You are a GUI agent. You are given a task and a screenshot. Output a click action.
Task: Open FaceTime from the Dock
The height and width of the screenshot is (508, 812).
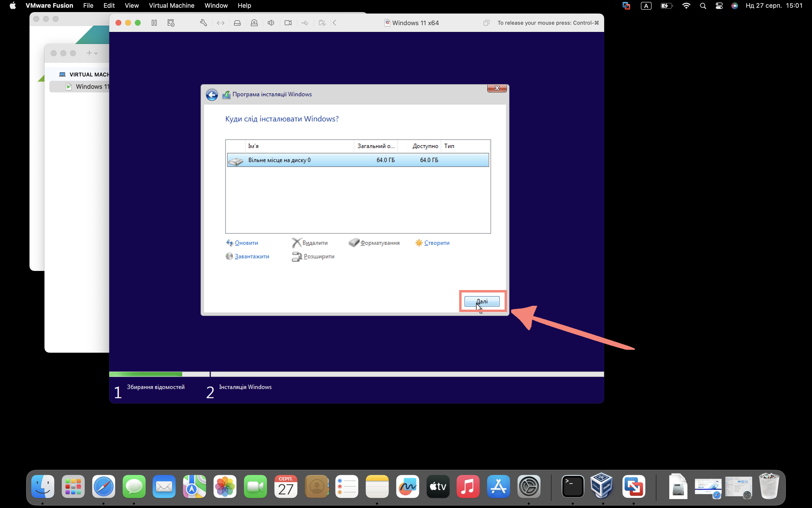point(255,486)
